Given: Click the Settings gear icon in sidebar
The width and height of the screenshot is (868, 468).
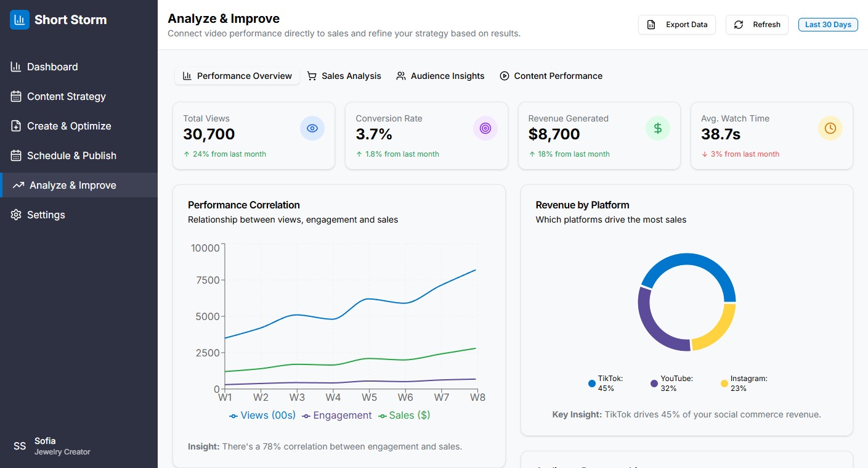Looking at the screenshot, I should [x=16, y=215].
